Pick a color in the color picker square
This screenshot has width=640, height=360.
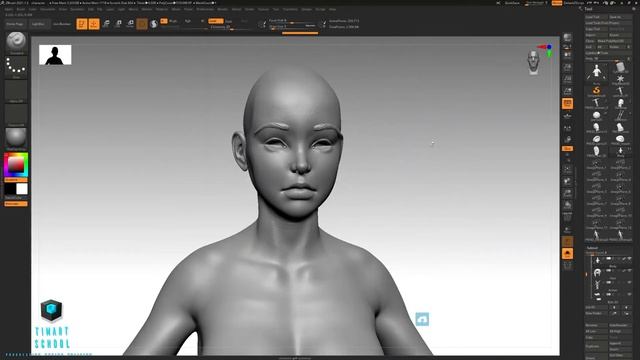point(16,165)
